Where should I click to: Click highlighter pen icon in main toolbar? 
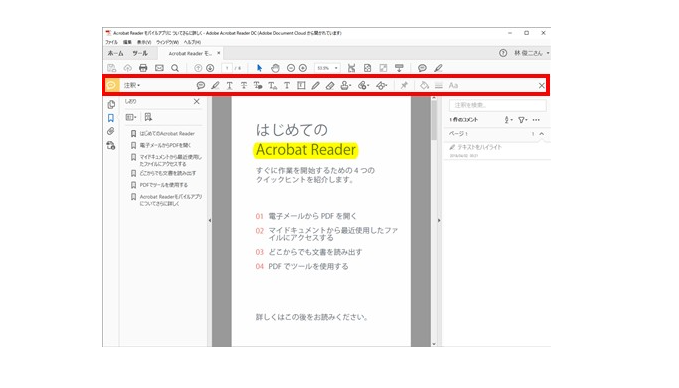coord(438,68)
